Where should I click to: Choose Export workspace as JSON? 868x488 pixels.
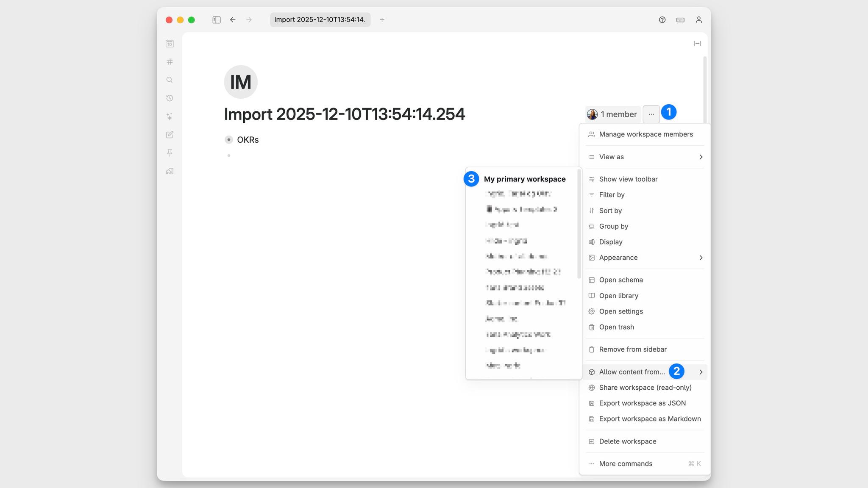point(645,403)
